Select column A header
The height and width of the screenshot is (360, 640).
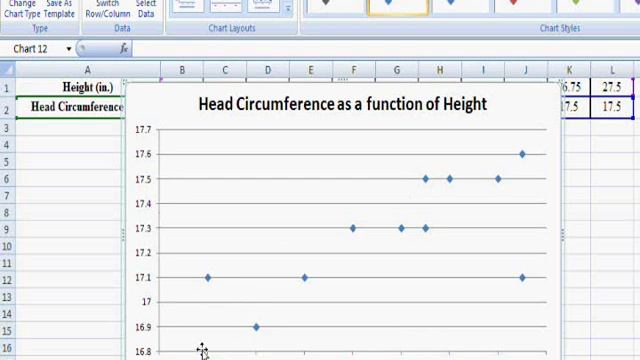click(88, 70)
